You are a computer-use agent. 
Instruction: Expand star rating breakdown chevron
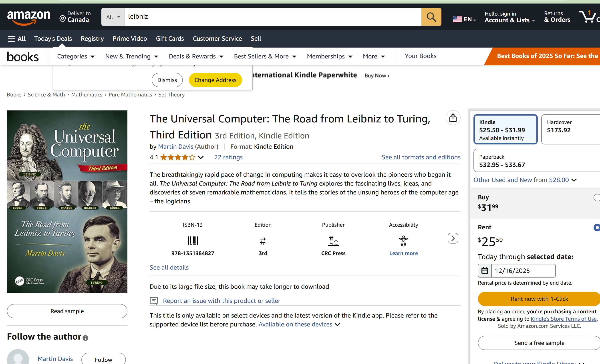(201, 157)
